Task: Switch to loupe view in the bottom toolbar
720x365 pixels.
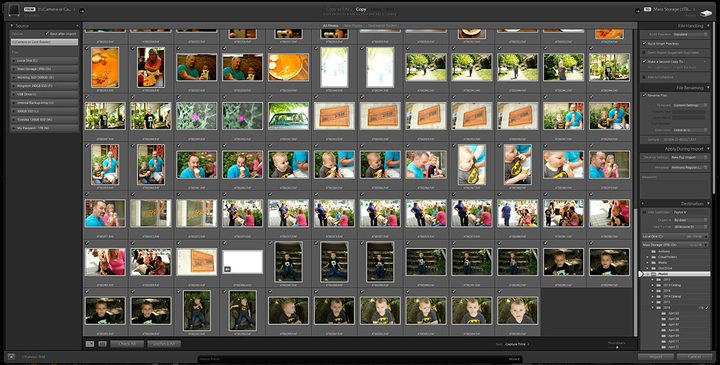Action: (102, 344)
